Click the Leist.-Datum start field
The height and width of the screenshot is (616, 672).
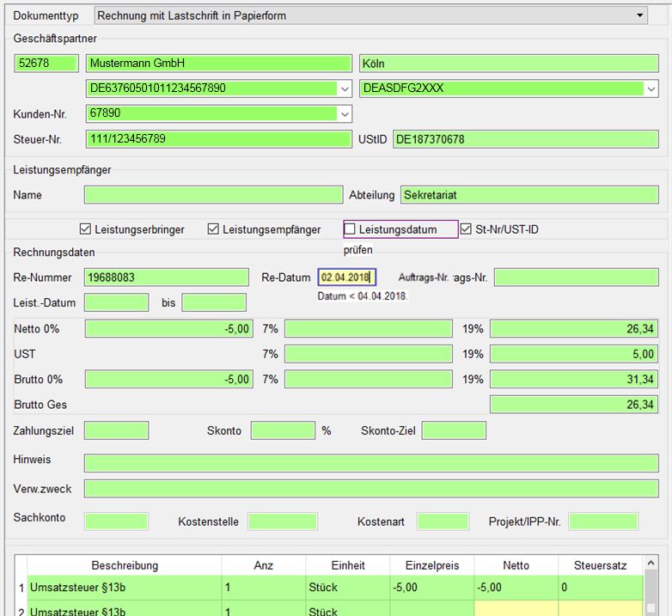(117, 302)
